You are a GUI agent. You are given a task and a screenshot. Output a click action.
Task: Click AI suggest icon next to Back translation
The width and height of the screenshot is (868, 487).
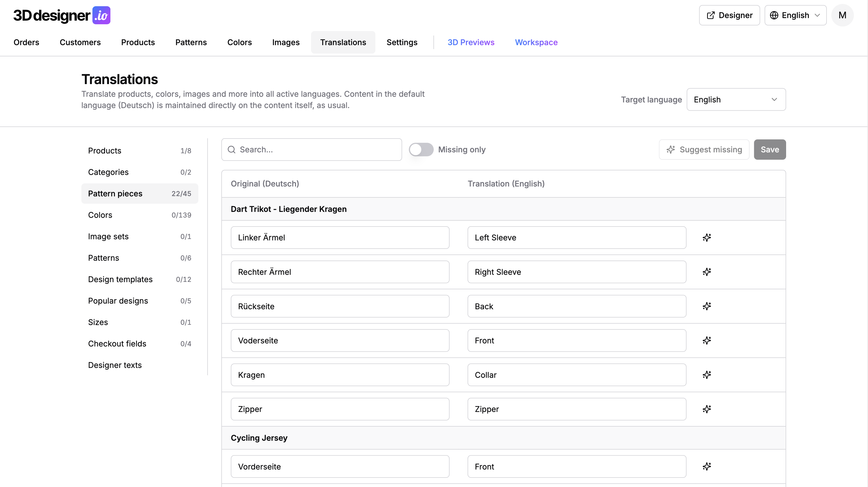click(x=706, y=306)
